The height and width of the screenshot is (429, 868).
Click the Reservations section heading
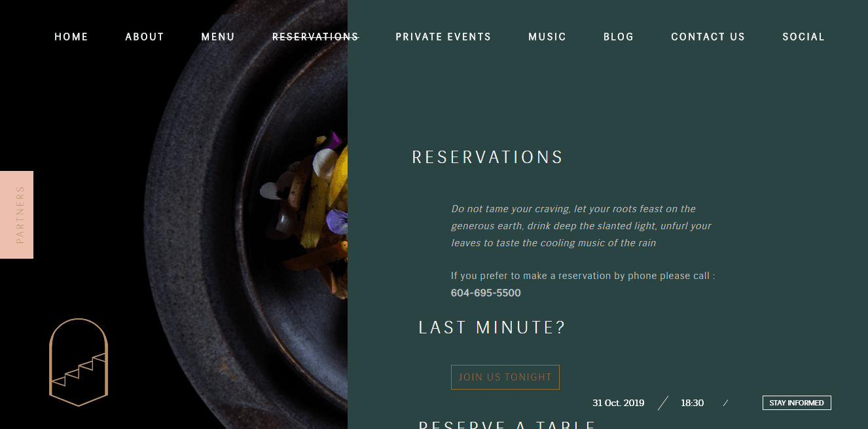pyautogui.click(x=488, y=158)
